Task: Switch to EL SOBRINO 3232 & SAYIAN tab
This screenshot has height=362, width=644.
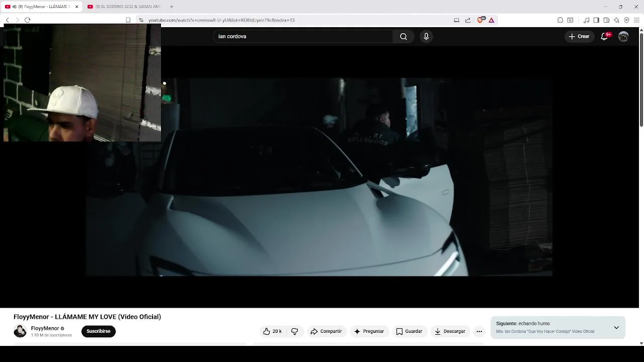Action: [125, 7]
